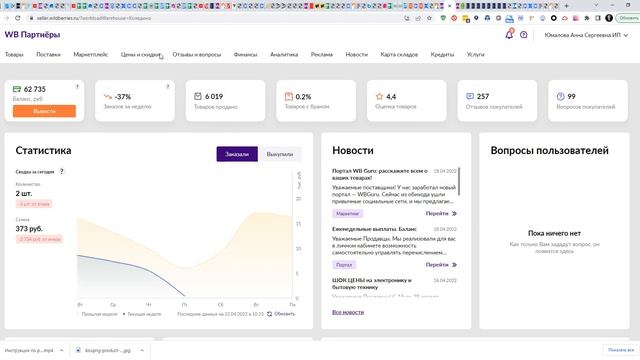The image size is (640, 360).
Task: Click Показать все downloads button
Action: (x=621, y=350)
